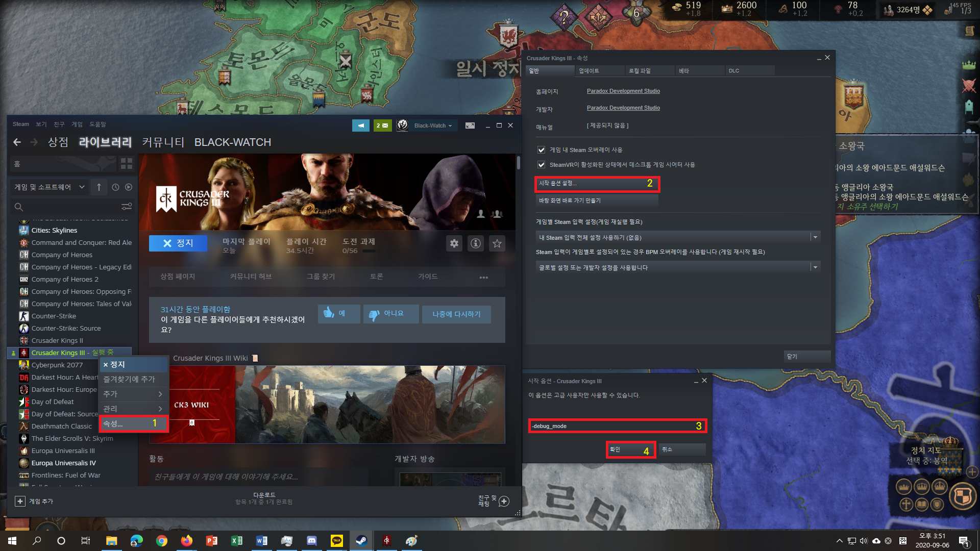Image resolution: width=980 pixels, height=551 pixels.
Task: Open the game info circle icon
Action: (475, 243)
